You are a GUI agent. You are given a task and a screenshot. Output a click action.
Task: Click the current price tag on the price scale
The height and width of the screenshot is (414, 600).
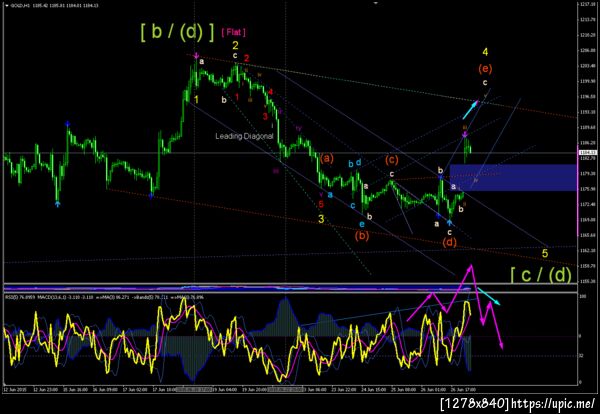[x=588, y=152]
